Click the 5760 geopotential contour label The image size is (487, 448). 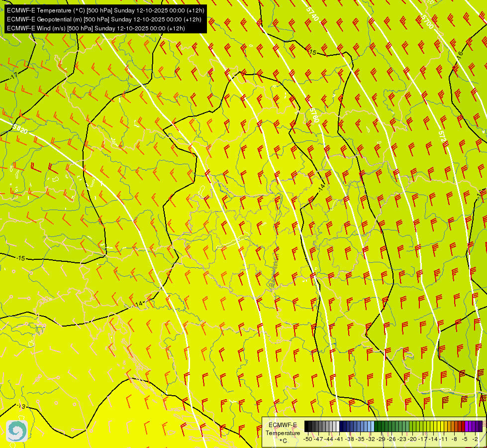point(314,114)
